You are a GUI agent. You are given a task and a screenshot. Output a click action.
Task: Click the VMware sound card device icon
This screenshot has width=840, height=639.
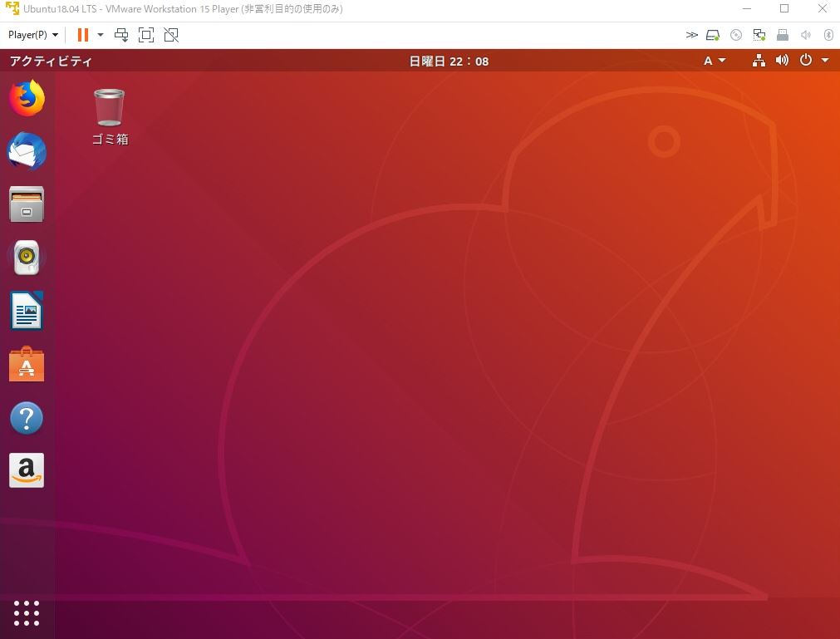point(806,36)
